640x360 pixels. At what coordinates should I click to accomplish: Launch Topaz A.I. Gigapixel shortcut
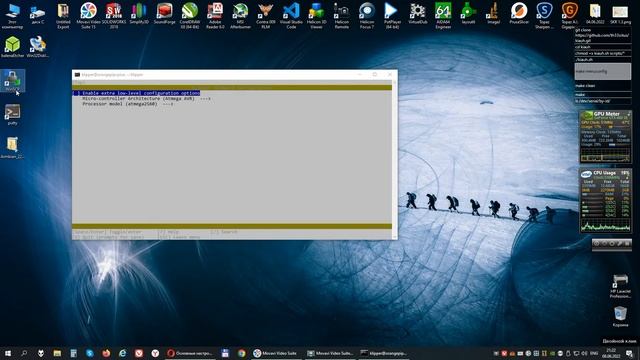point(569,16)
